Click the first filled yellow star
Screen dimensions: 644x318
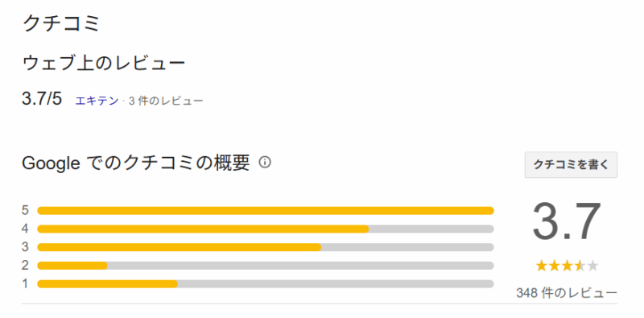tap(542, 266)
